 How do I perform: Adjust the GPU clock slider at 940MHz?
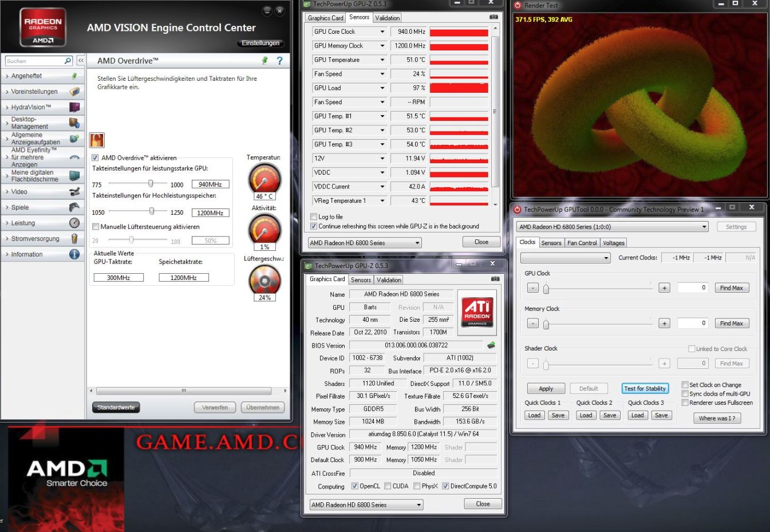[151, 184]
